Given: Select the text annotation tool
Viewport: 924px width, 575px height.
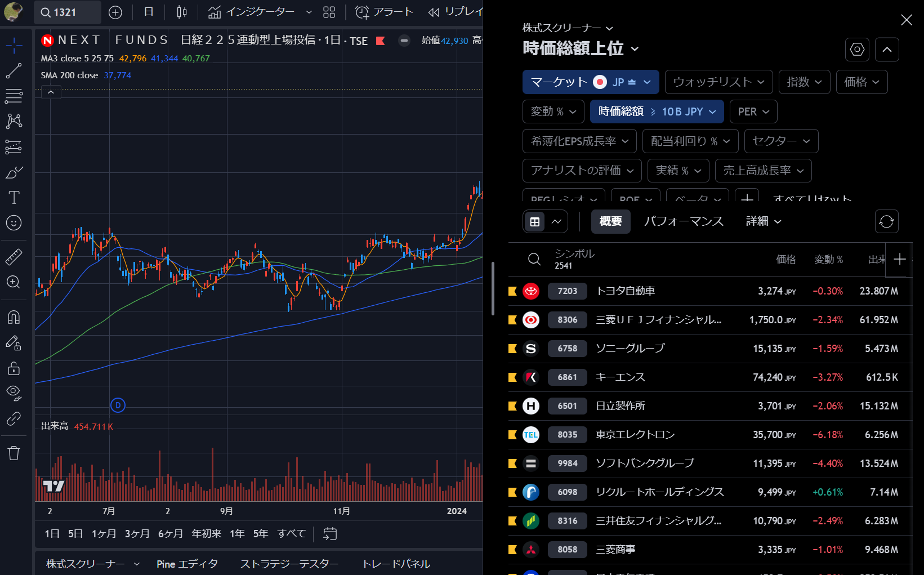Looking at the screenshot, I should coord(14,197).
